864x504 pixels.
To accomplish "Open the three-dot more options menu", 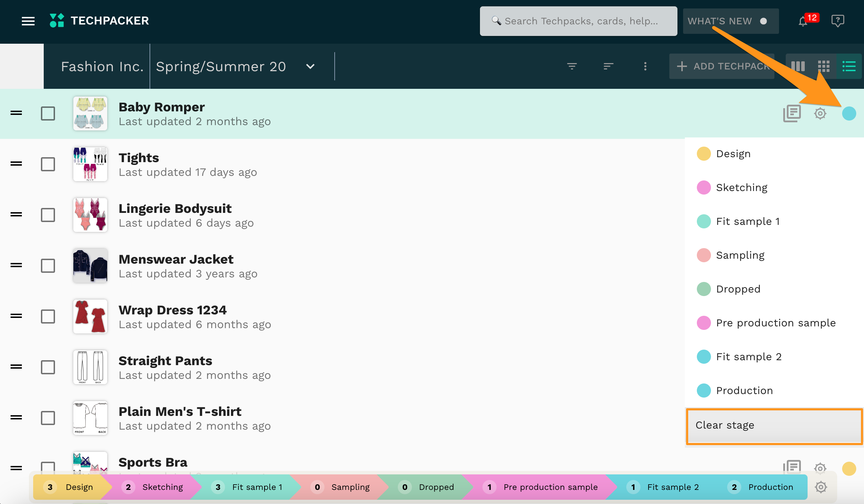I will (645, 66).
